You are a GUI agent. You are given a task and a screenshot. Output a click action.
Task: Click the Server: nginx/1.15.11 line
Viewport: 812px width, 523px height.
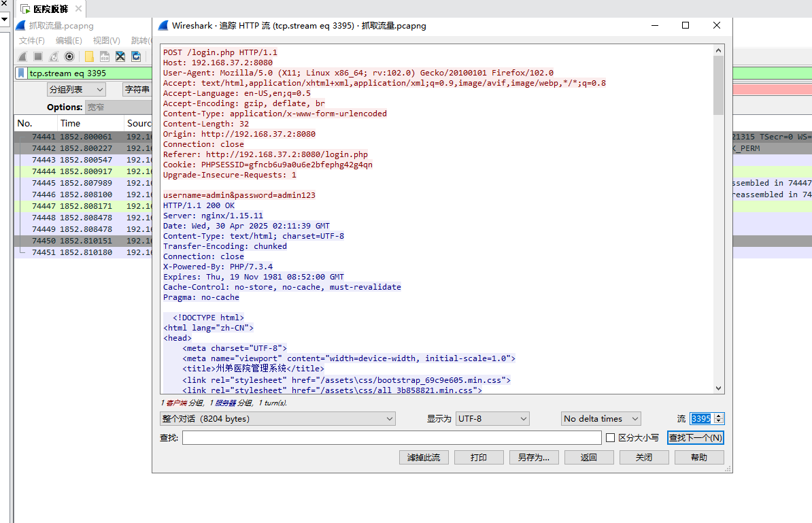pyautogui.click(x=213, y=216)
